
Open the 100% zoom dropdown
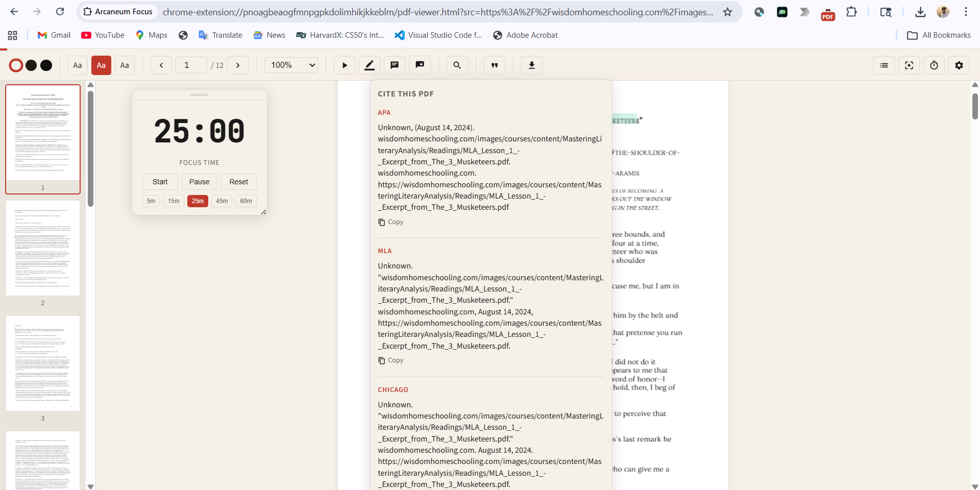(291, 65)
